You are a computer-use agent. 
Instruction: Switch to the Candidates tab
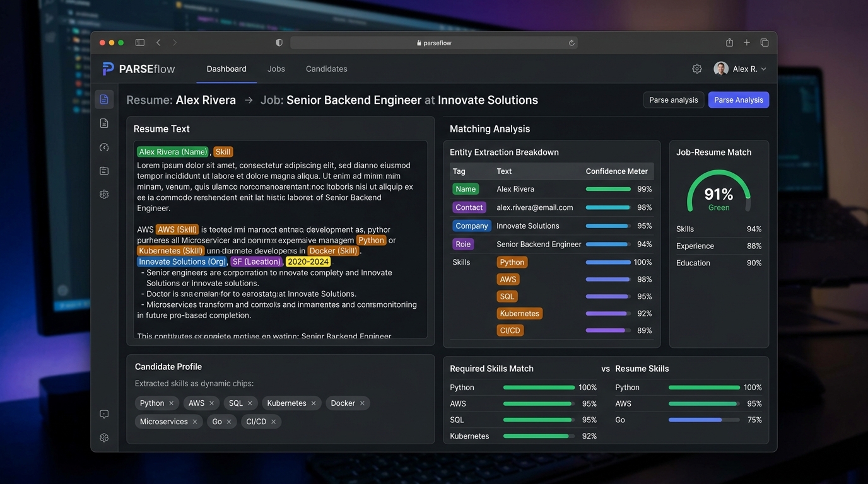[x=327, y=69]
